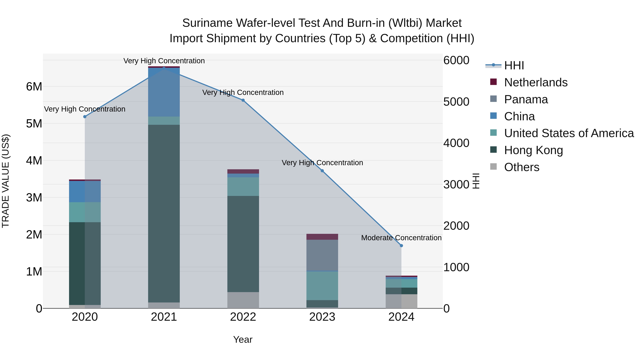Image resolution: width=644 pixels, height=362 pixels.
Task: Click the United States segment in 2023 bar
Action: click(322, 286)
